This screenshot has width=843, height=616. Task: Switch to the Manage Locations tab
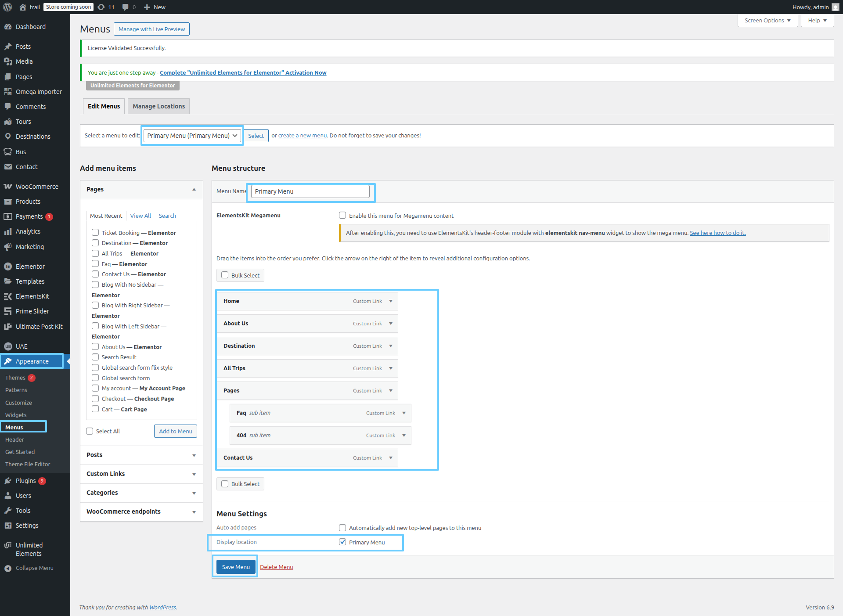159,106
